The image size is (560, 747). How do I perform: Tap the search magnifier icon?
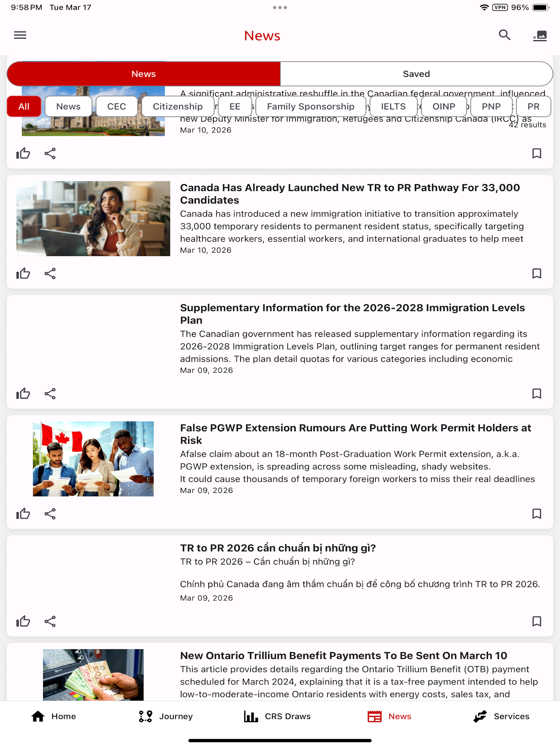point(504,35)
